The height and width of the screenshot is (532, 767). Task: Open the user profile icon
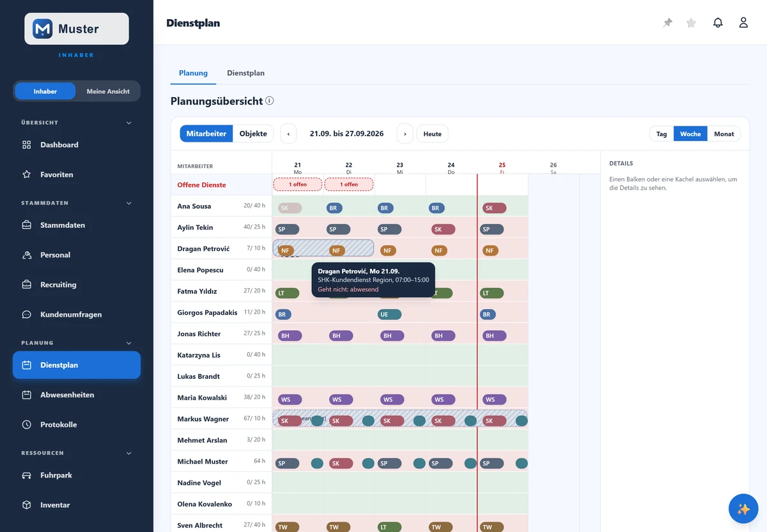tap(743, 23)
